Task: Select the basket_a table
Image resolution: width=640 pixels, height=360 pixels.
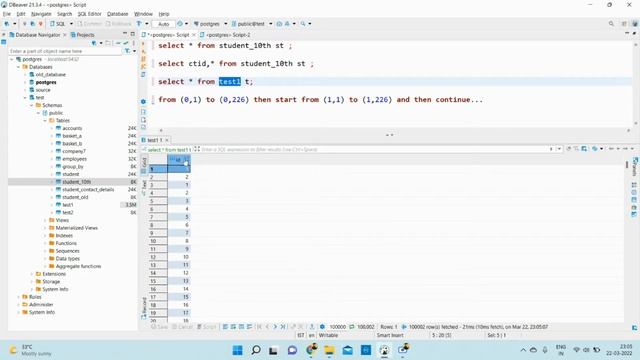Action: coord(72,136)
